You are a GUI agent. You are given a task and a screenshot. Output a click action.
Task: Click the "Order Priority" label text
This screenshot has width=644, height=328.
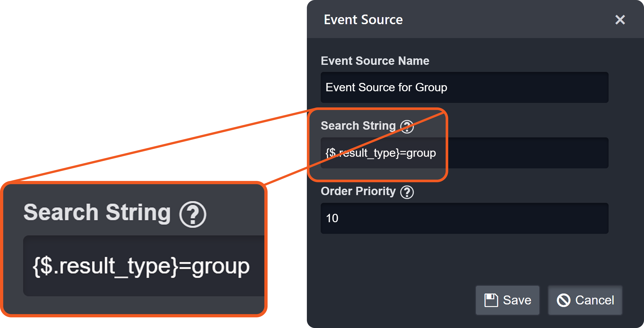[358, 191]
